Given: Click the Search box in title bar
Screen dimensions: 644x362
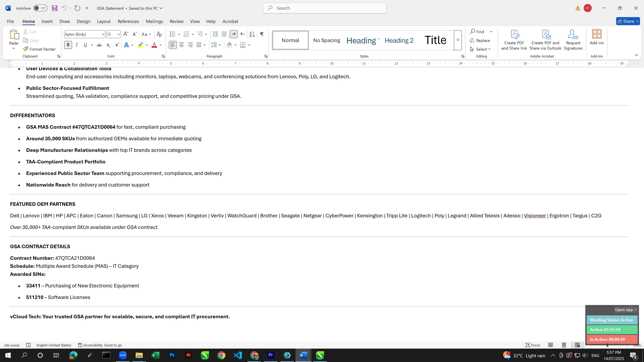Looking at the screenshot, I should [x=325, y=8].
